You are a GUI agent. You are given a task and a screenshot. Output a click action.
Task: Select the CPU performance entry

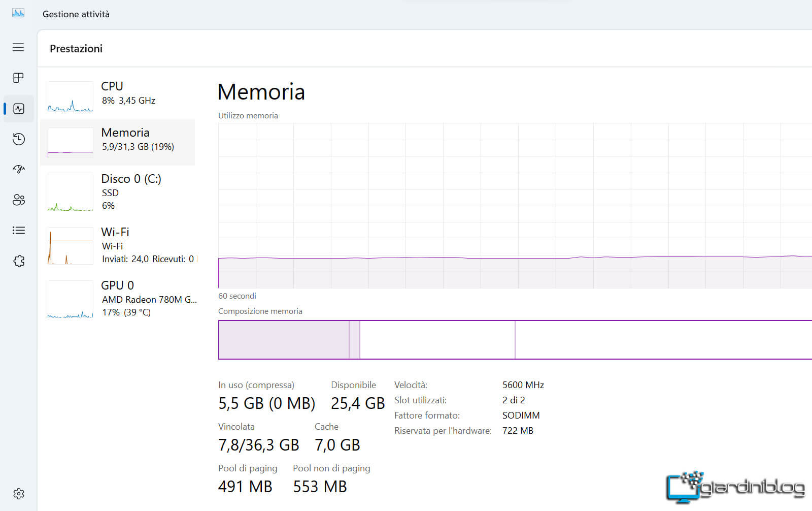(118, 96)
